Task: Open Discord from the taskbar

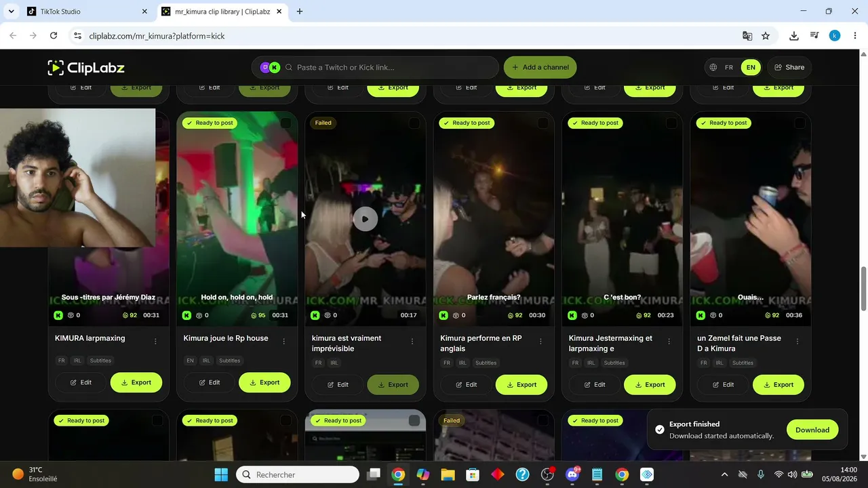Action: pos(572,474)
